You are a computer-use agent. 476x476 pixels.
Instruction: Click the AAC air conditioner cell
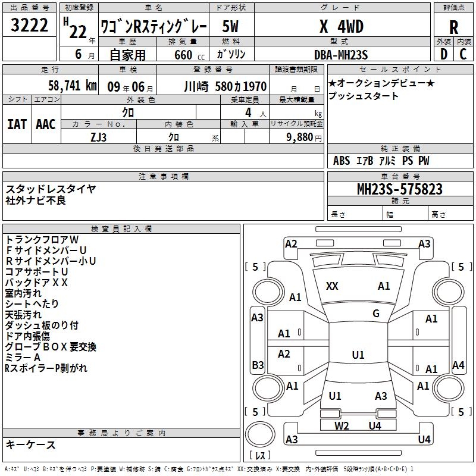(46, 124)
